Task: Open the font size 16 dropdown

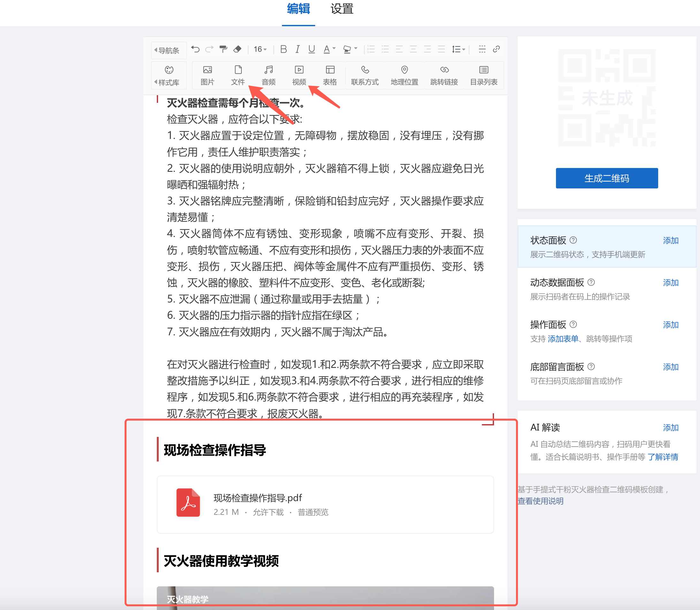Action: 260,50
